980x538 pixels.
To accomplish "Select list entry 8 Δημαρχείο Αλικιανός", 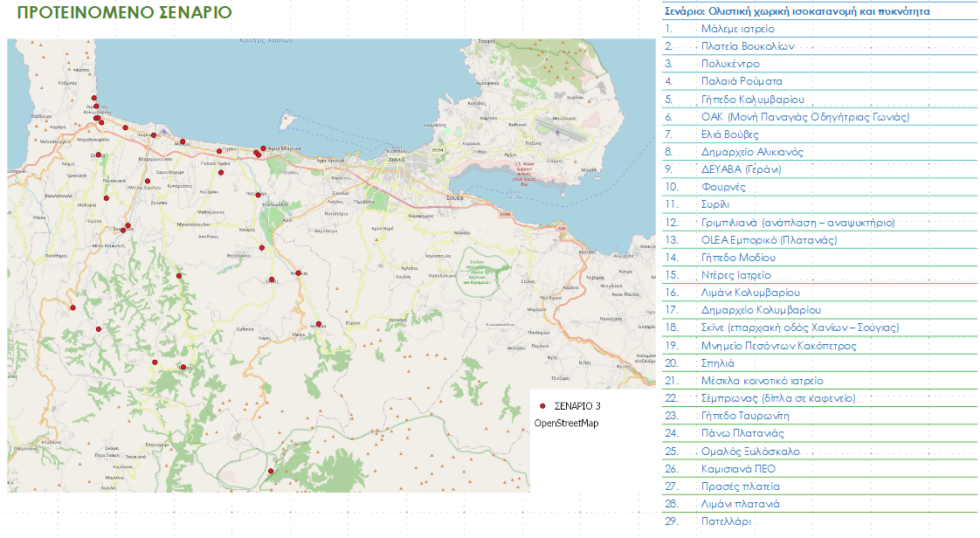I will click(x=751, y=152).
